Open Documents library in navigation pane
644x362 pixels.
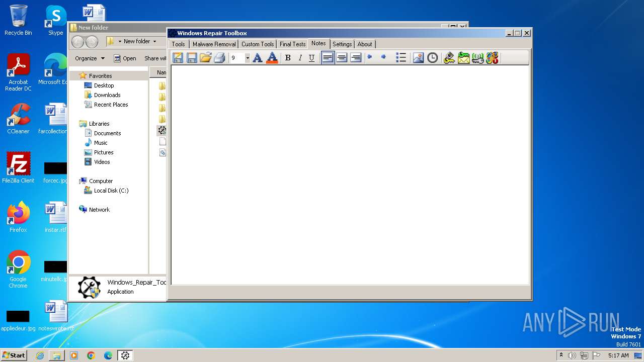point(107,133)
